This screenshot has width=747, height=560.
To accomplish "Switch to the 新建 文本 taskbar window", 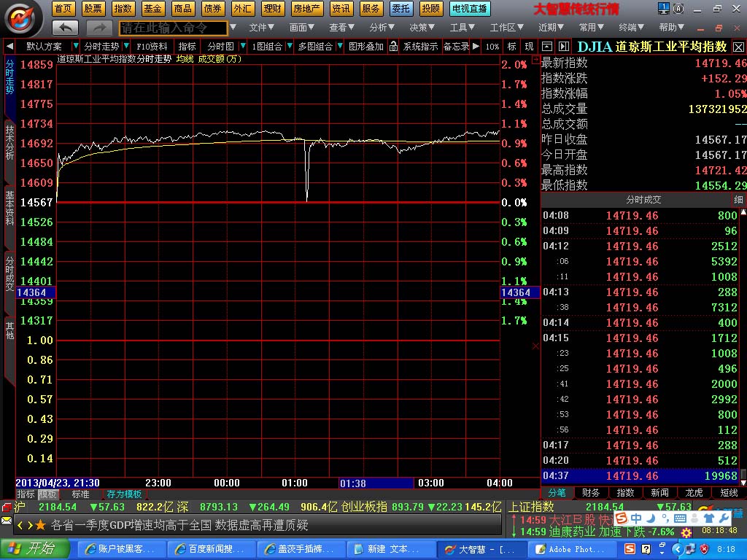I will coord(390,549).
